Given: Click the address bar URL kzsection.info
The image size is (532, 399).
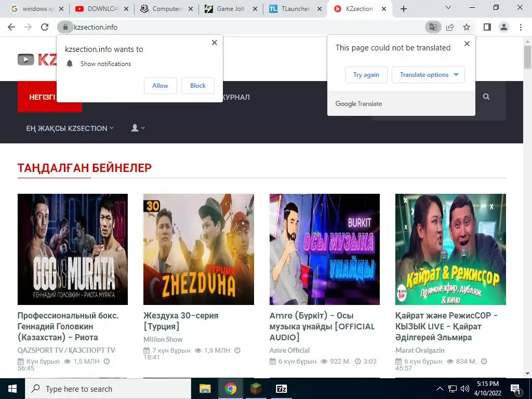Looking at the screenshot, I should click(x=96, y=27).
